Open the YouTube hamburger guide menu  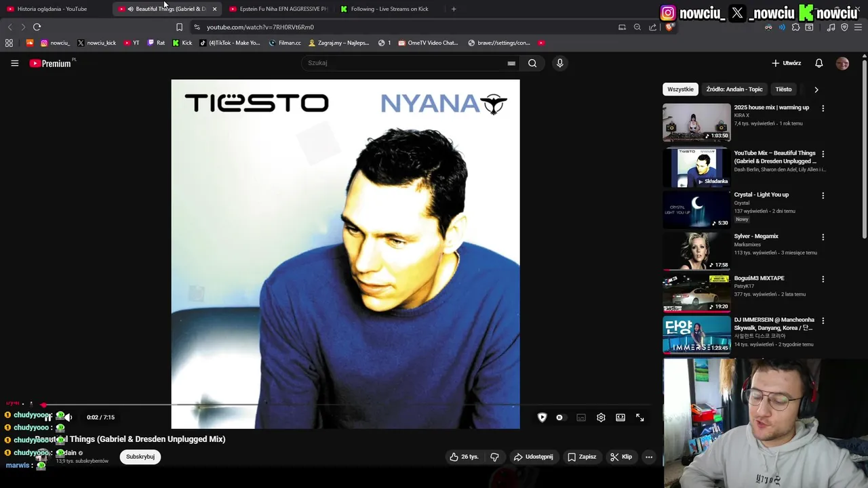pos(14,63)
